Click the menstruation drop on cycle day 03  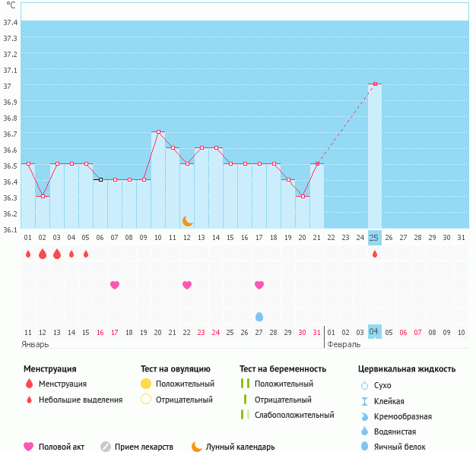[57, 254]
